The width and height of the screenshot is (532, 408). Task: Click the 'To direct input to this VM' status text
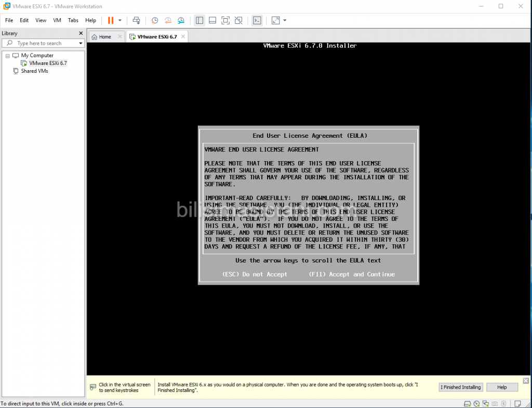click(x=62, y=404)
